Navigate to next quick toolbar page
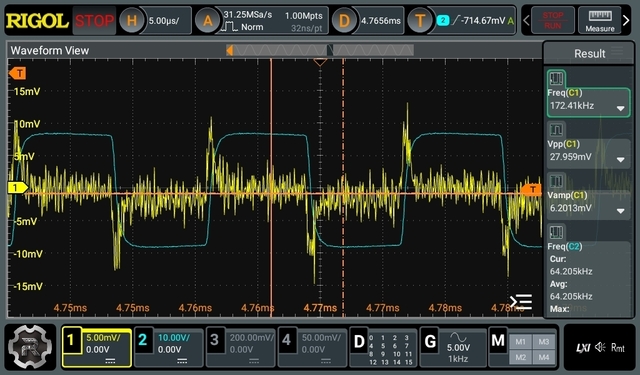This screenshot has width=640, height=375. [626, 20]
